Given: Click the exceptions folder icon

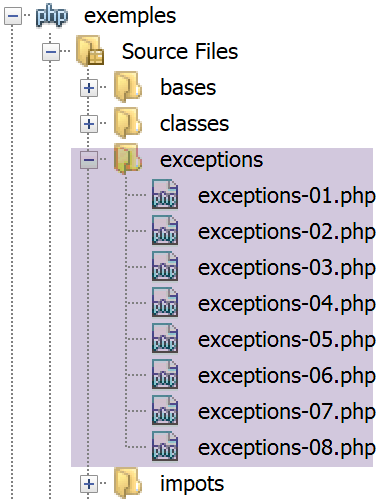Looking at the screenshot, I should pyautogui.click(x=128, y=159).
